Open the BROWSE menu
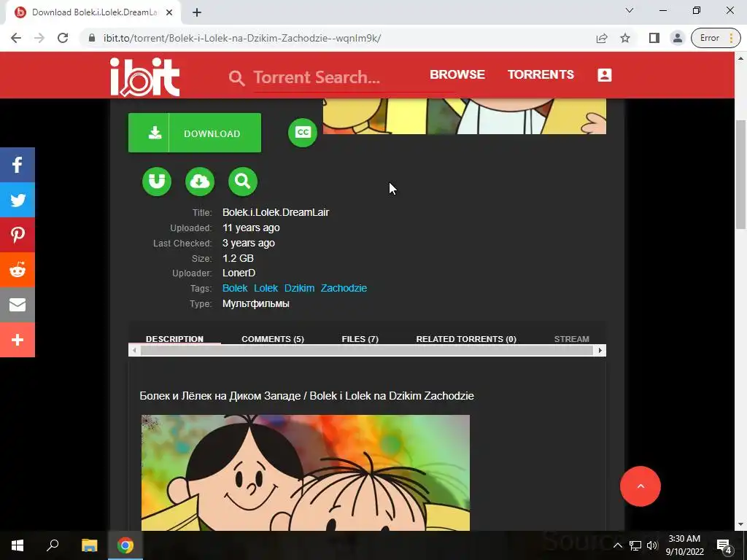747x560 pixels. click(x=457, y=75)
